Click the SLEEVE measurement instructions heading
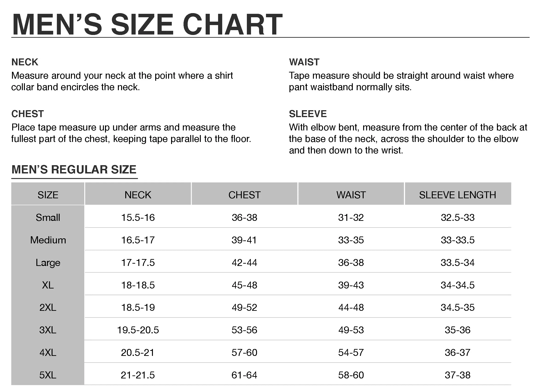540x392 pixels. pyautogui.click(x=308, y=114)
